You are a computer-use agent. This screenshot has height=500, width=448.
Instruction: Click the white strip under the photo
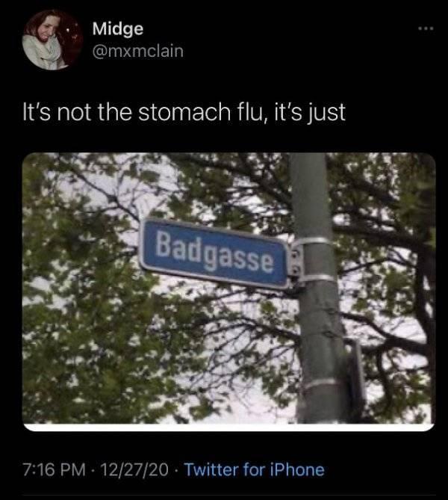click(x=228, y=428)
